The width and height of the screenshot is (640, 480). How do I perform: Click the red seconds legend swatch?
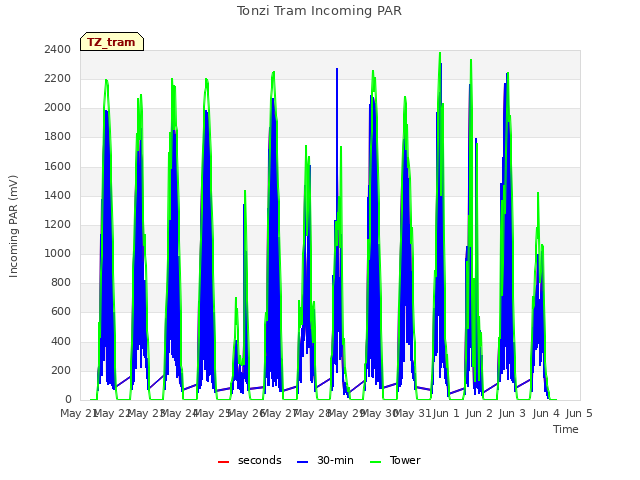[223, 462]
